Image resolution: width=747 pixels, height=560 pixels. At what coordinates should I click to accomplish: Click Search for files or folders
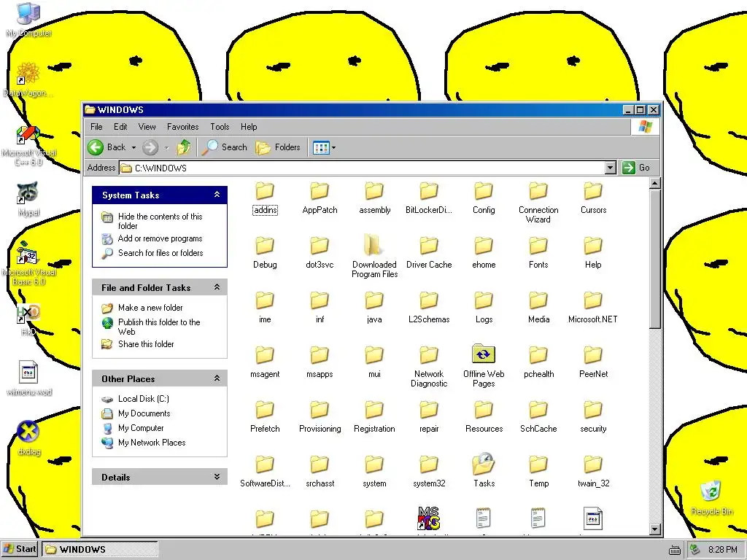160,253
